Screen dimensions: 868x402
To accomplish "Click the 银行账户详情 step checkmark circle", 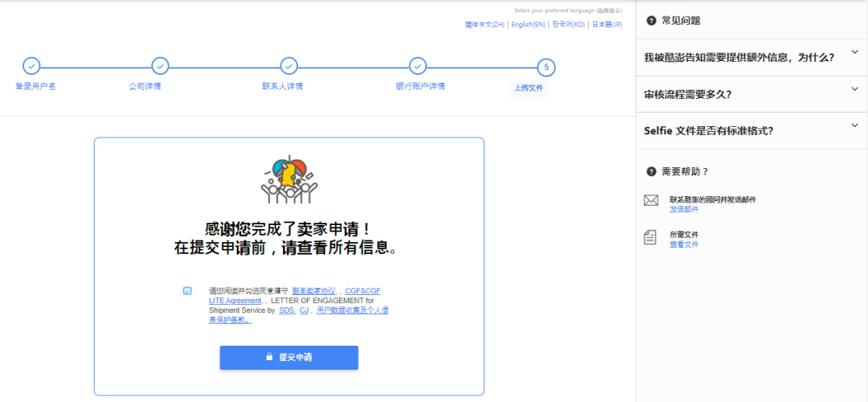I will tap(417, 66).
